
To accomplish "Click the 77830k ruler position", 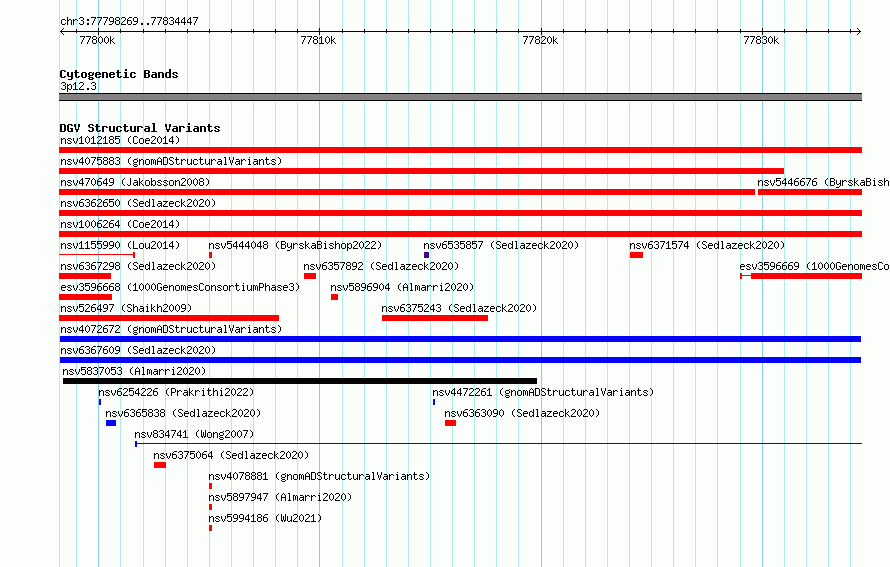I will [x=761, y=40].
